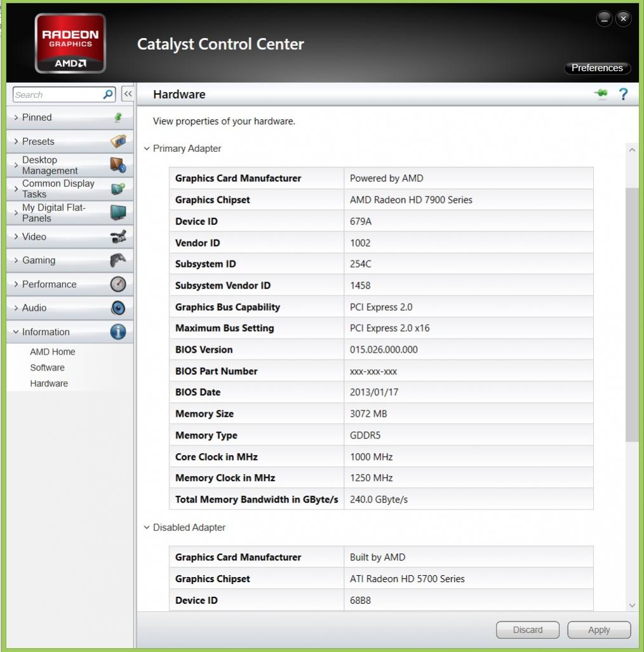The width and height of the screenshot is (644, 652).
Task: Click the Video camera icon
Action: click(118, 236)
